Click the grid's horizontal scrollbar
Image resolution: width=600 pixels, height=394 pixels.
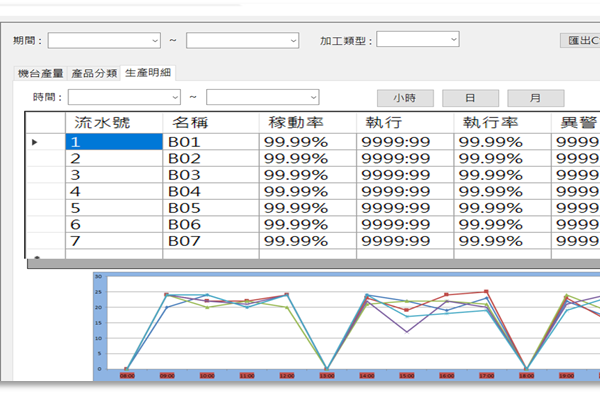314,264
